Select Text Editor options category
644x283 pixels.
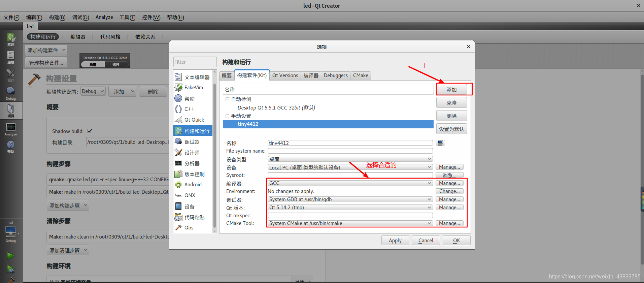[193, 77]
